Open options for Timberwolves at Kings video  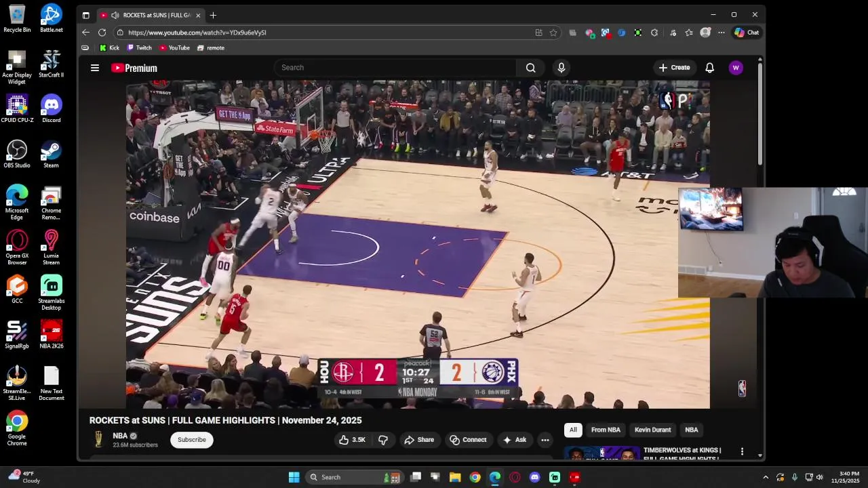(x=742, y=451)
